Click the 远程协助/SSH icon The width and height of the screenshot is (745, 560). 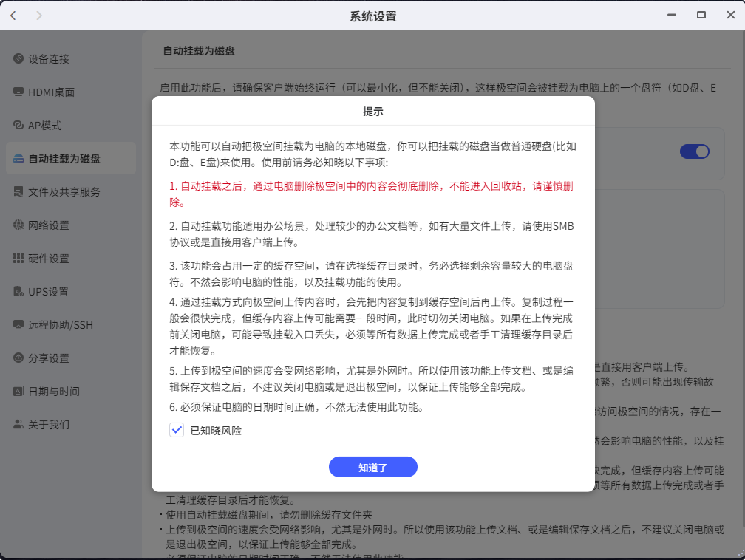click(18, 324)
